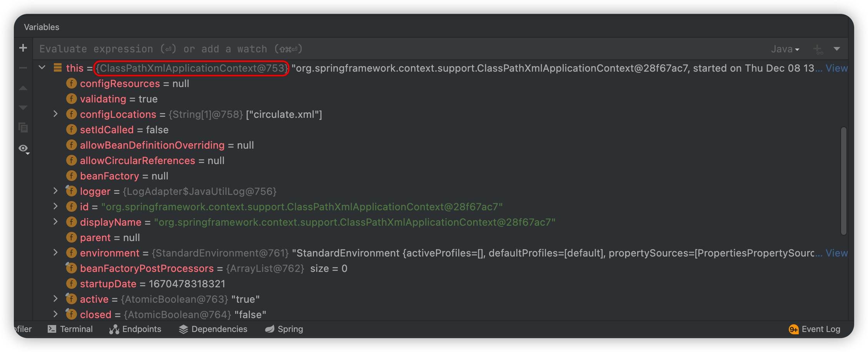Viewport: 868px width, 352px height.
Task: Click the add to watches icon
Action: [x=818, y=49]
